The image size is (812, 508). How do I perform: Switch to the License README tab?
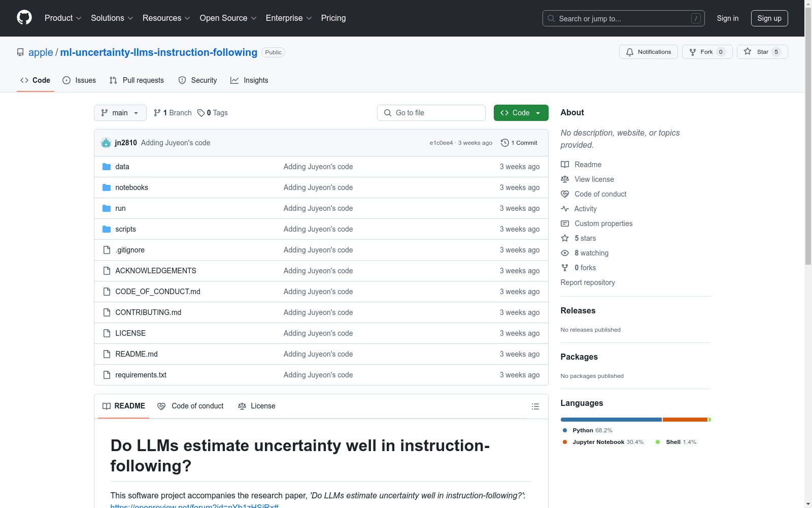(257, 406)
